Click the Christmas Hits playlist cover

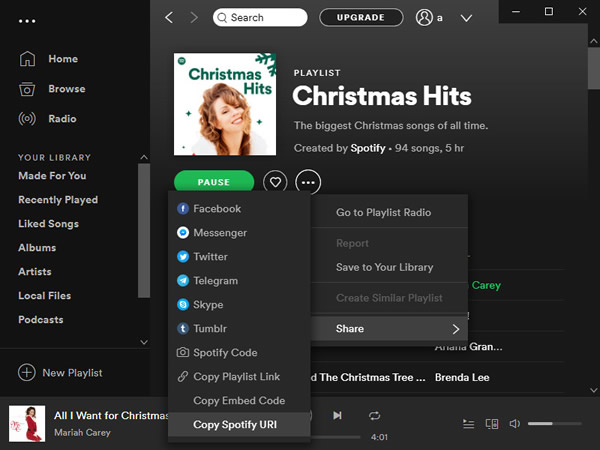point(225,104)
